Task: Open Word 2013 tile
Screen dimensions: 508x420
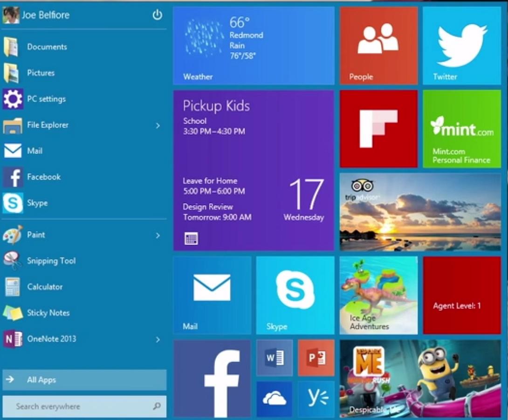Action: pyautogui.click(x=274, y=358)
